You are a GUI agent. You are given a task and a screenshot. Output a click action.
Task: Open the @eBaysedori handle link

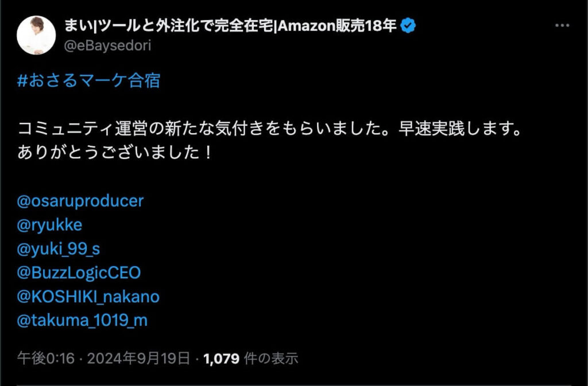click(x=107, y=46)
